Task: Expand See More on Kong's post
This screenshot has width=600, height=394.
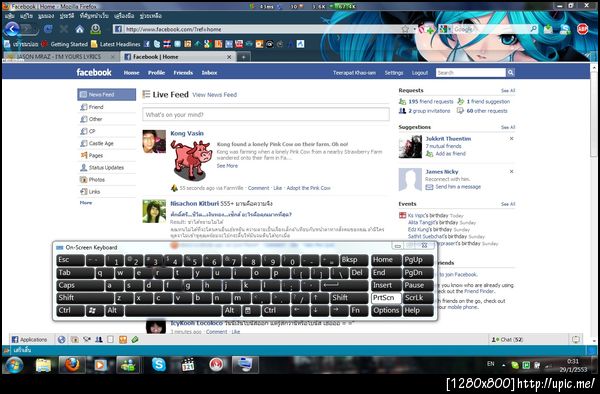Action: [x=227, y=166]
